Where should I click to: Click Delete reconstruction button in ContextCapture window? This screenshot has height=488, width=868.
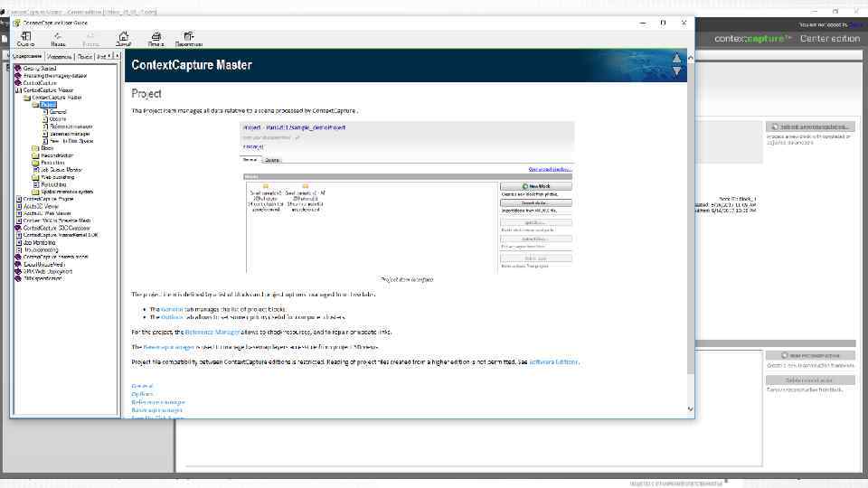point(810,380)
